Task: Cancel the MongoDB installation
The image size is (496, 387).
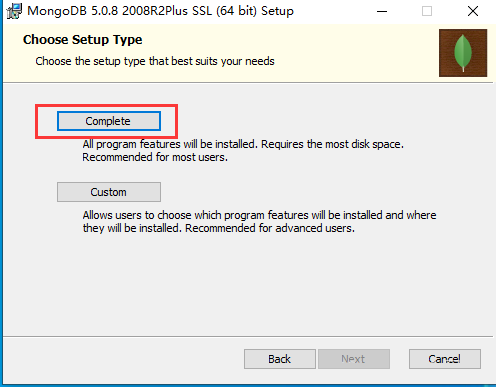Action: (x=445, y=359)
